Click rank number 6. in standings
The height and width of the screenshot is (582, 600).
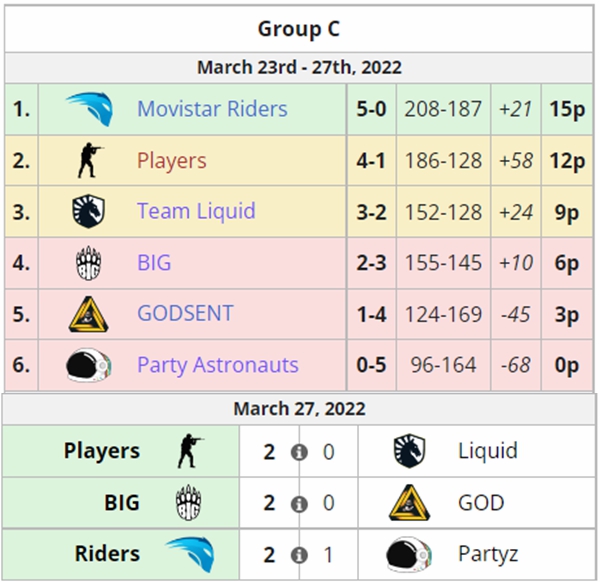[21, 365]
